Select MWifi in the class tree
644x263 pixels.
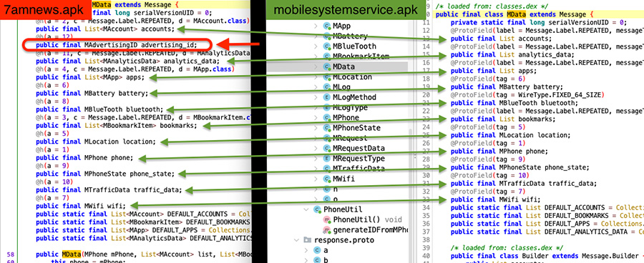pyautogui.click(x=343, y=179)
